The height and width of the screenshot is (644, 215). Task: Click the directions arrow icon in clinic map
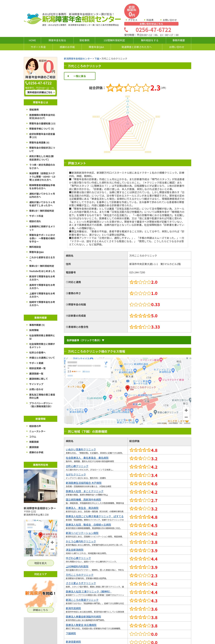tap(106, 363)
